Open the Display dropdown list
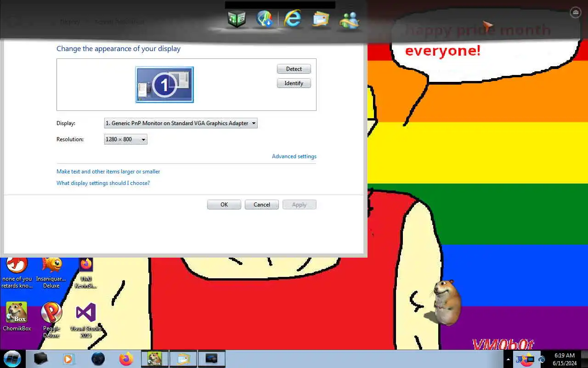 (181, 123)
